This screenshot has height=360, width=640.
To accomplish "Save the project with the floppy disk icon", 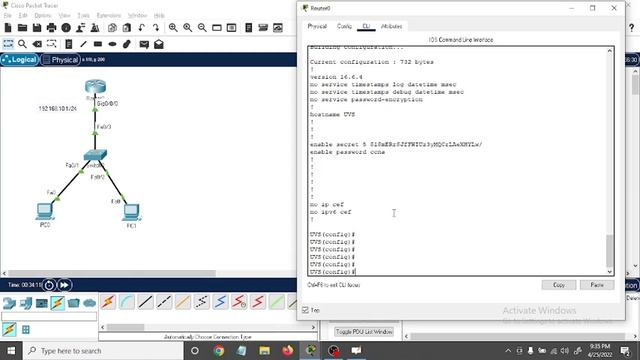I will (x=37, y=28).
